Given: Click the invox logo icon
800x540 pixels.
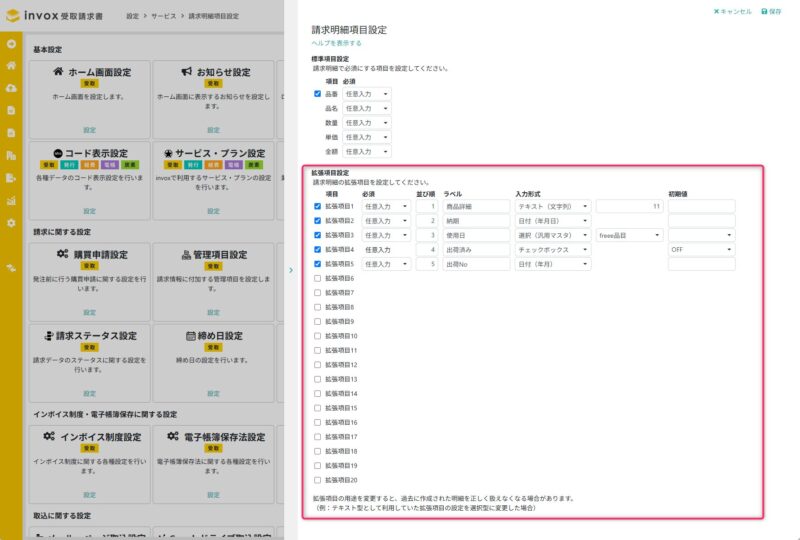Looking at the screenshot, I should point(12,15).
